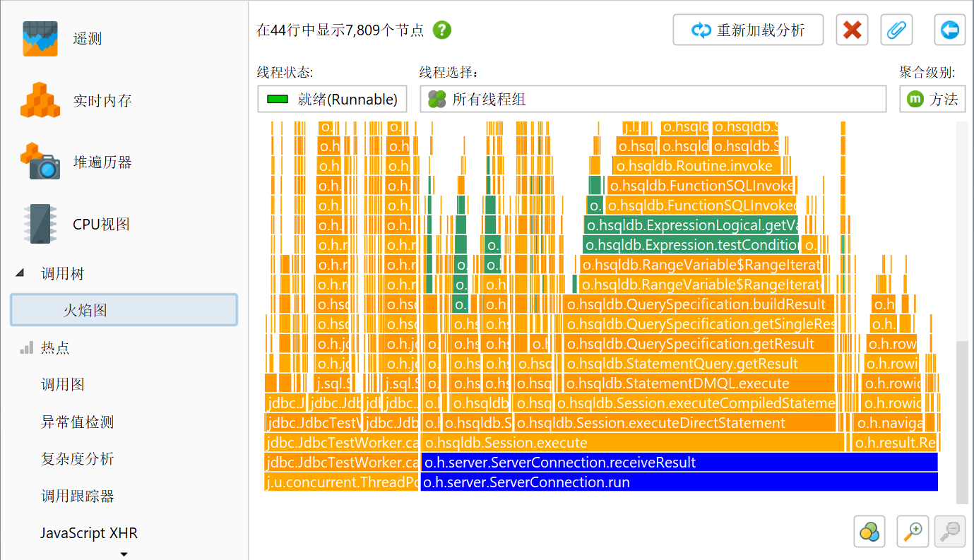974x560 pixels.
Task: Select 热点 in the sidebar
Action: (55, 348)
